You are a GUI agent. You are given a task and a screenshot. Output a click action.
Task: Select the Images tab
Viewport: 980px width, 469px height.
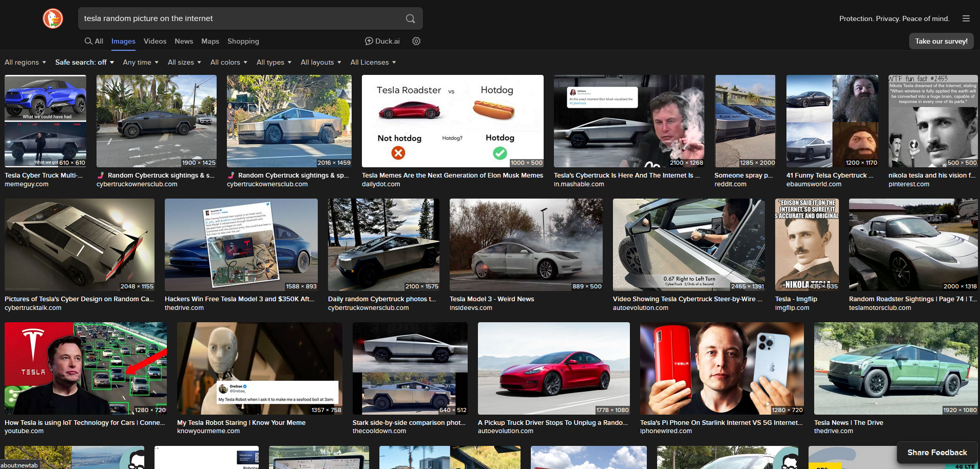coord(123,41)
